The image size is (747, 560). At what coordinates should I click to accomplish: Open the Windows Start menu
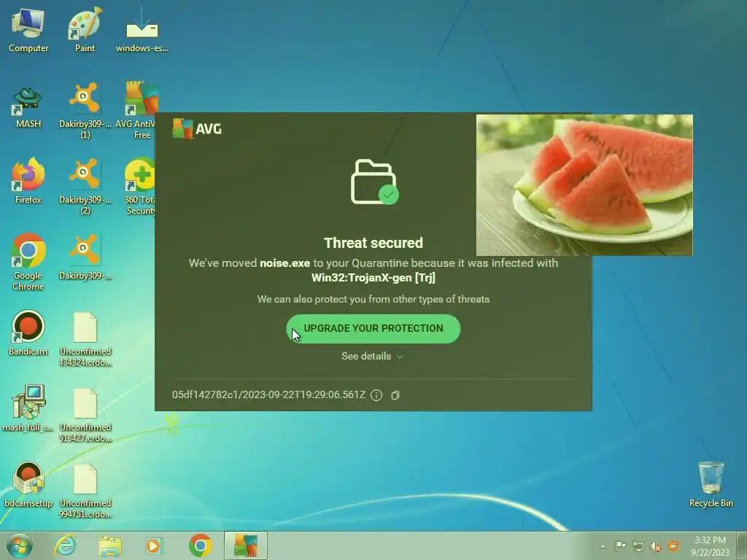20,545
